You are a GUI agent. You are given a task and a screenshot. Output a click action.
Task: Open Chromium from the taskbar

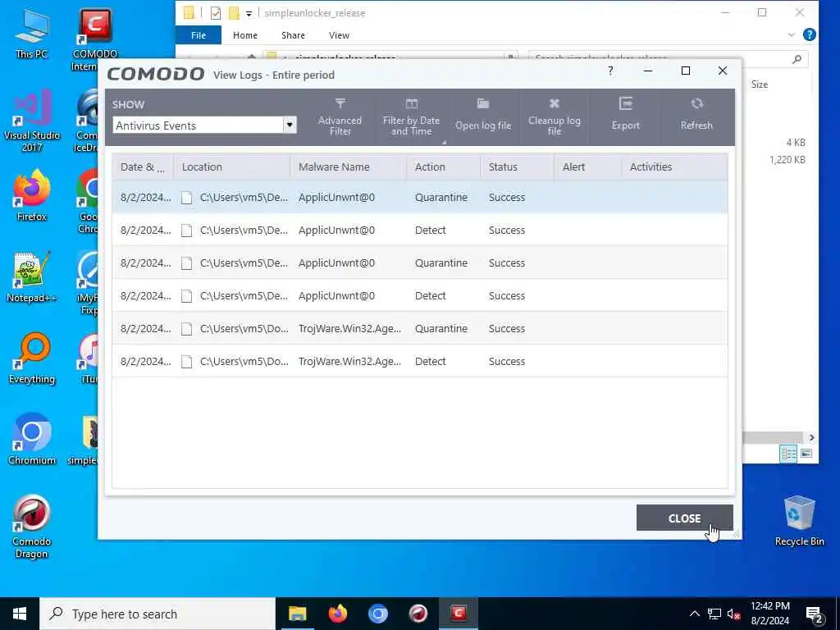pyautogui.click(x=377, y=614)
